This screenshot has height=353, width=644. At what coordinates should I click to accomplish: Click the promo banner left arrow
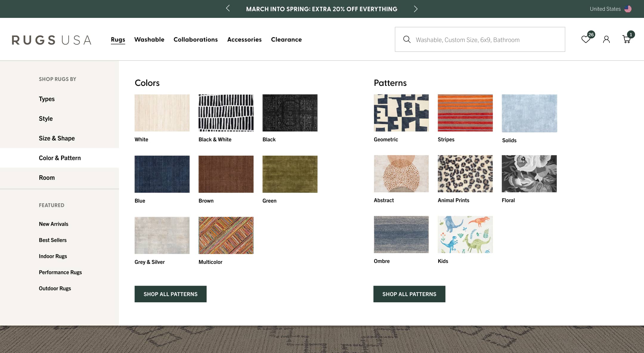coord(228,9)
